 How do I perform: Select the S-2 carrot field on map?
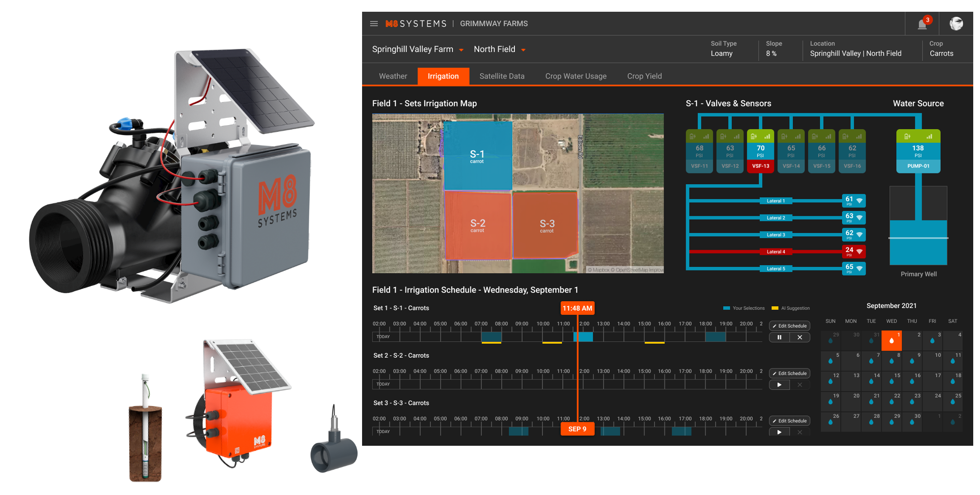[478, 225]
